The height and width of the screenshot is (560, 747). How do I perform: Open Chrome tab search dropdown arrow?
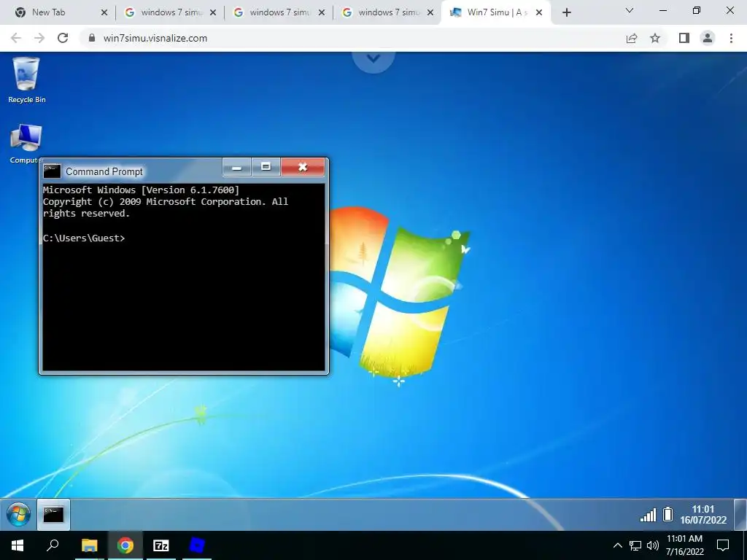click(630, 10)
